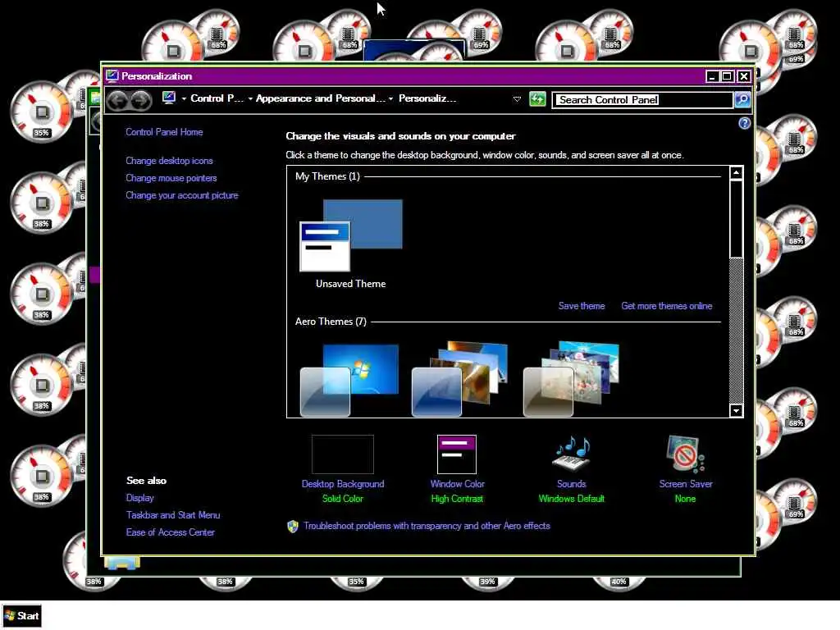Click the themes list scrollbar thumb
Viewport: 840px width, 630px height.
737,218
